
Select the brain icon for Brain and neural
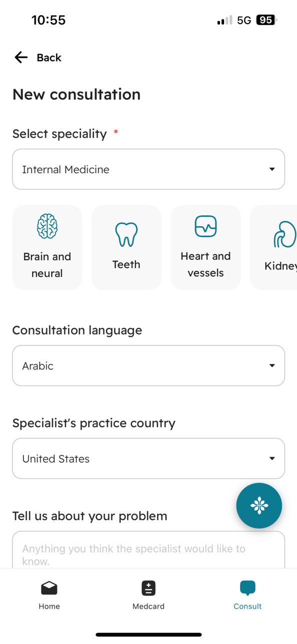(47, 226)
